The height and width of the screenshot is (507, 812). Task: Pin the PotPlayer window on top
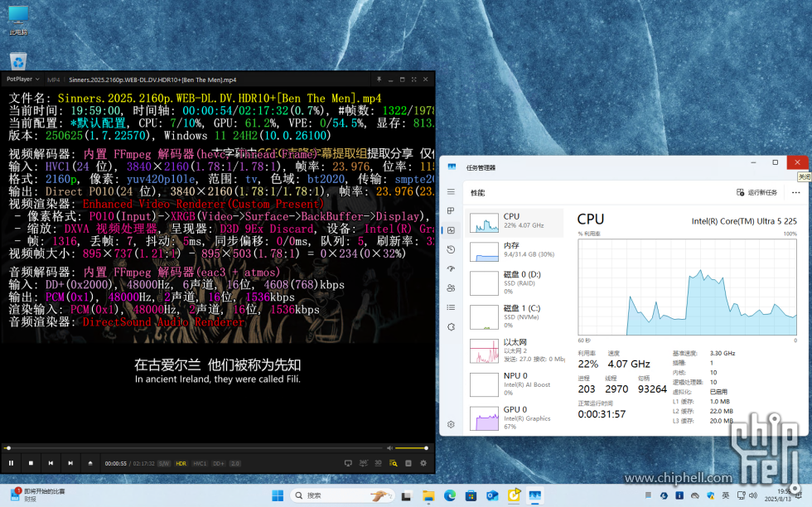[379, 80]
